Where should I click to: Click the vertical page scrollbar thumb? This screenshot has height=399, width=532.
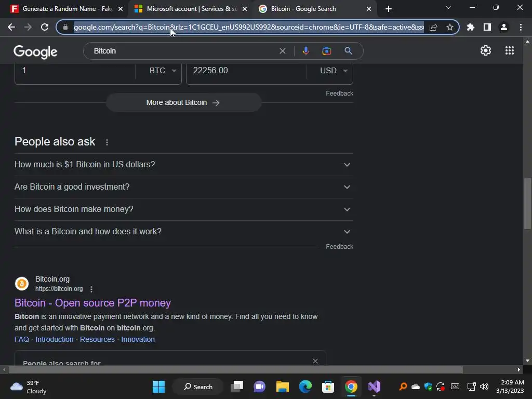tap(527, 204)
